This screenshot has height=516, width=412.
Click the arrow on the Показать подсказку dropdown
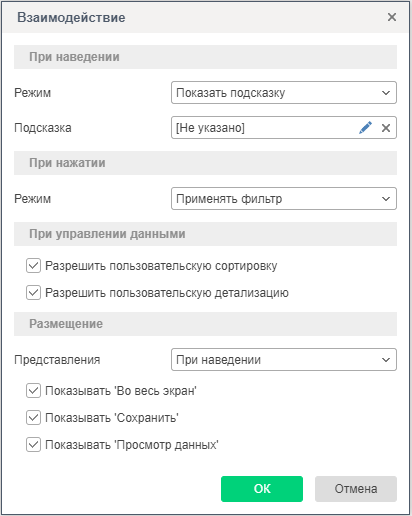[386, 93]
